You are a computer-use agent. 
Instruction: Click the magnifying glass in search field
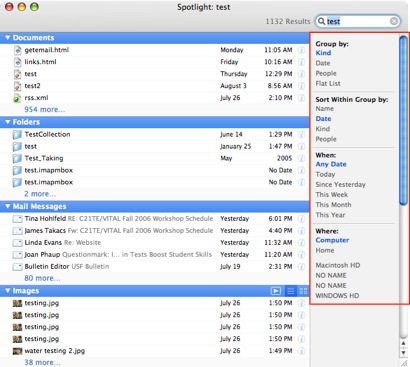pyautogui.click(x=321, y=21)
